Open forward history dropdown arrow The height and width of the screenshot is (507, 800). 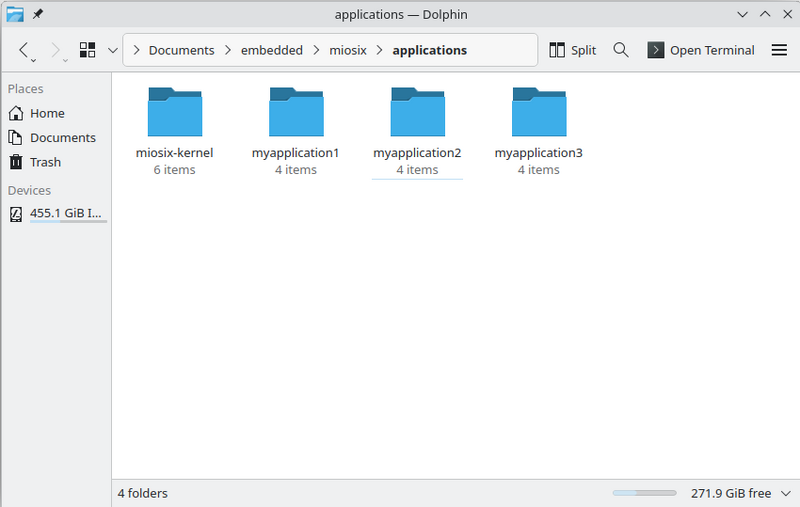[x=65, y=61]
